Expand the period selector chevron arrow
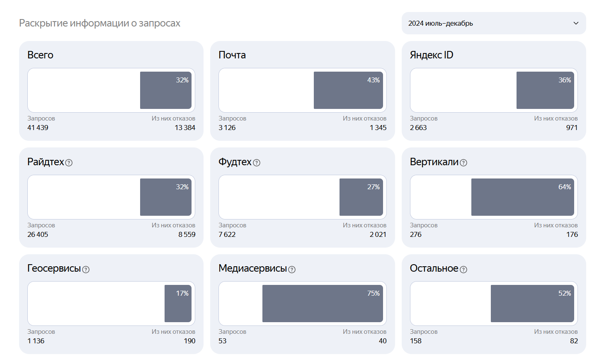 pyautogui.click(x=576, y=23)
